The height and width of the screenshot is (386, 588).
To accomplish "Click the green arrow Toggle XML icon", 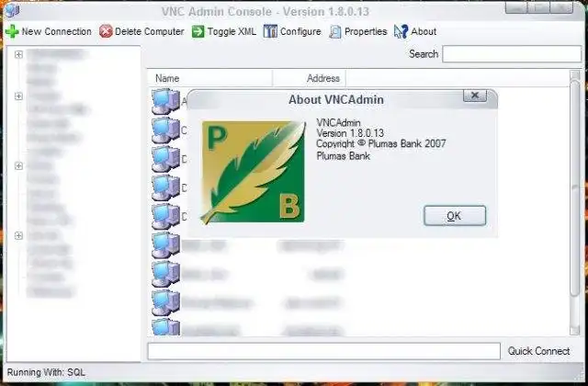I will [x=198, y=31].
